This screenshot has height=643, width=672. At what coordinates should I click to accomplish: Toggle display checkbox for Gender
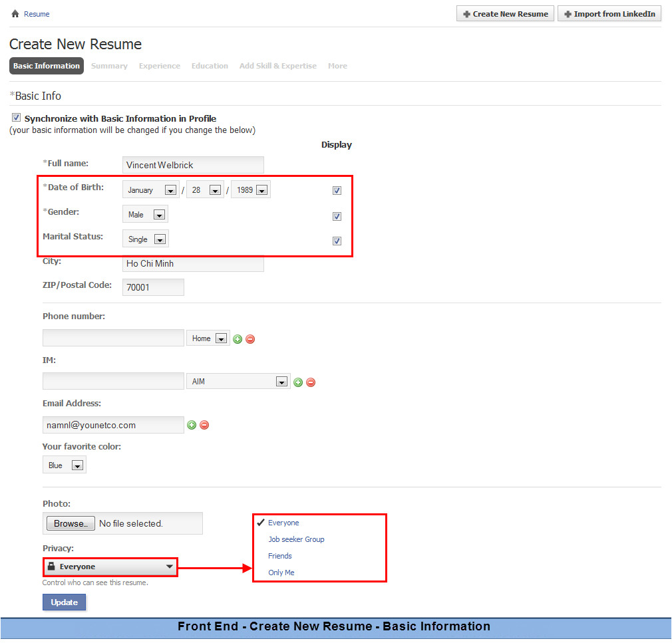tap(337, 216)
